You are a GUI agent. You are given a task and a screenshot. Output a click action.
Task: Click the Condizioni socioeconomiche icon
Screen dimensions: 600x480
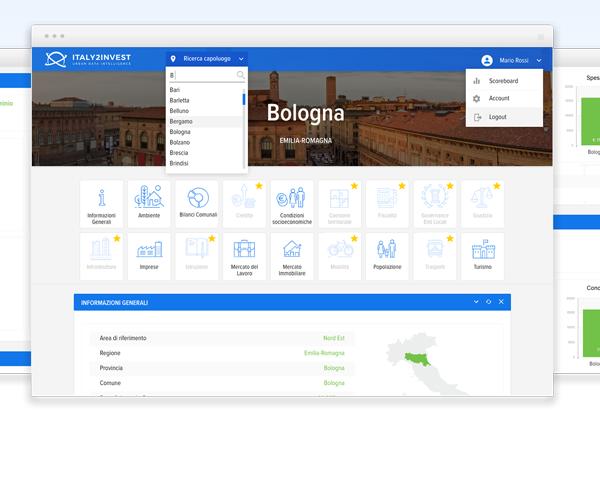coord(292,203)
